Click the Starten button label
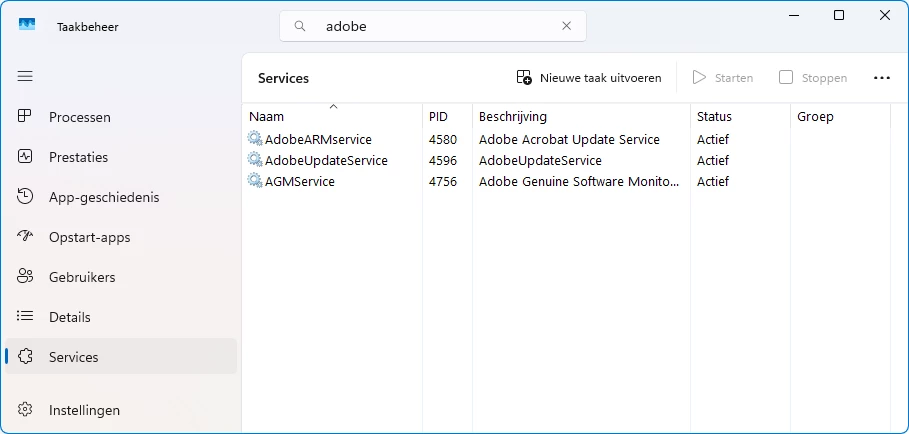Screen dimensions: 909x434 [734, 78]
